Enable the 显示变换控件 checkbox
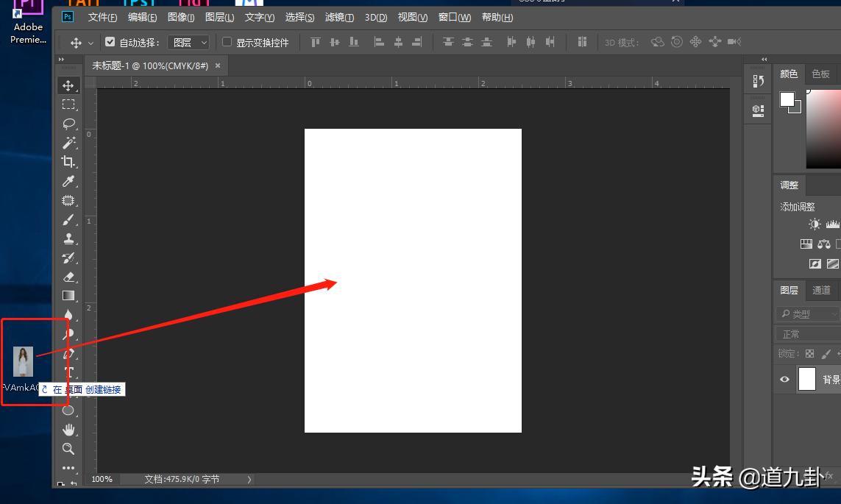 (x=227, y=43)
